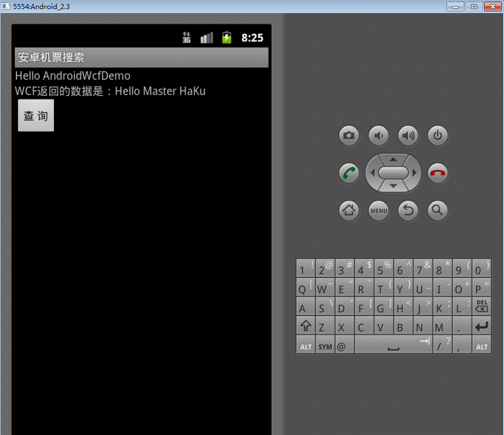Close the 5554:Android_2.3 emulator window
Image resolution: width=504 pixels, height=435 pixels.
pos(493,6)
